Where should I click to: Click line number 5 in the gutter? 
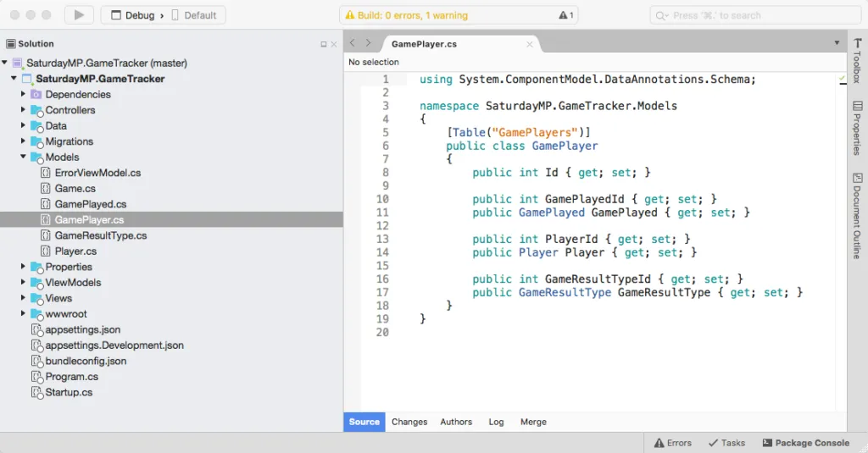[386, 133]
